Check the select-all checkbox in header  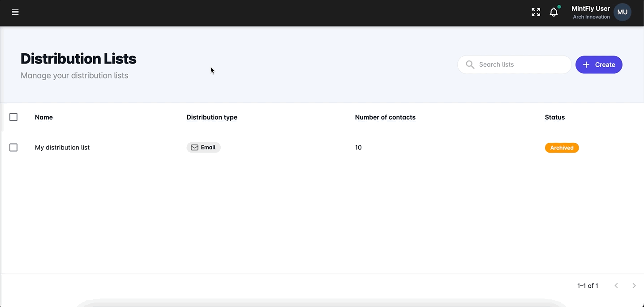pos(13,117)
